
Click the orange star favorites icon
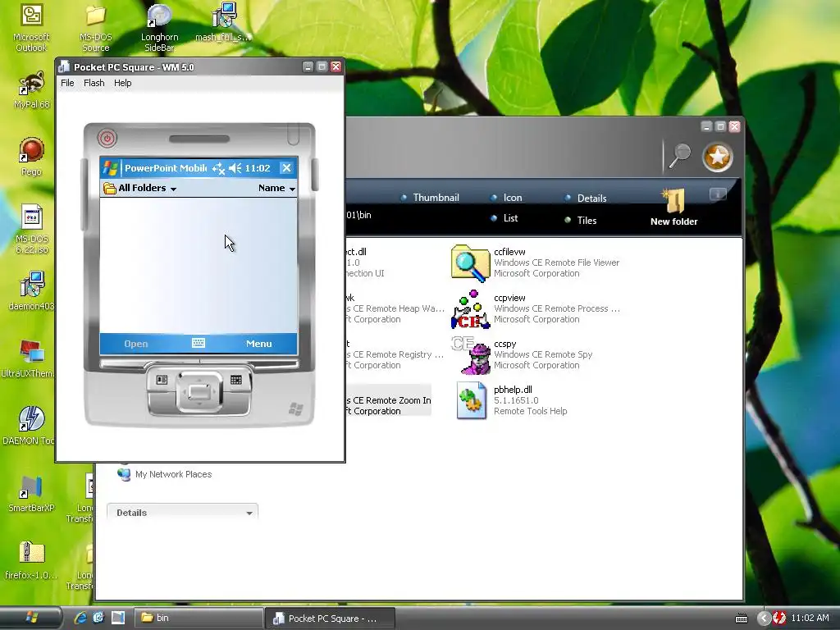(717, 157)
